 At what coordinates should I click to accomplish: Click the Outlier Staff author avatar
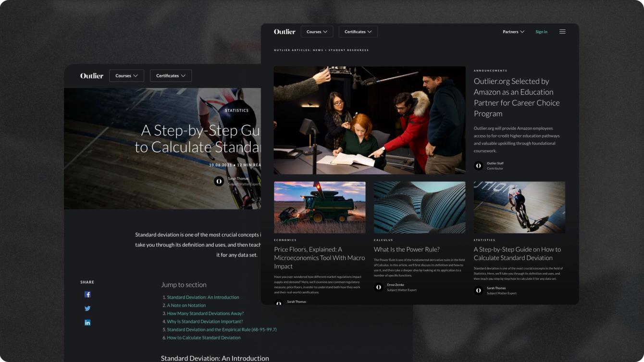[478, 166]
